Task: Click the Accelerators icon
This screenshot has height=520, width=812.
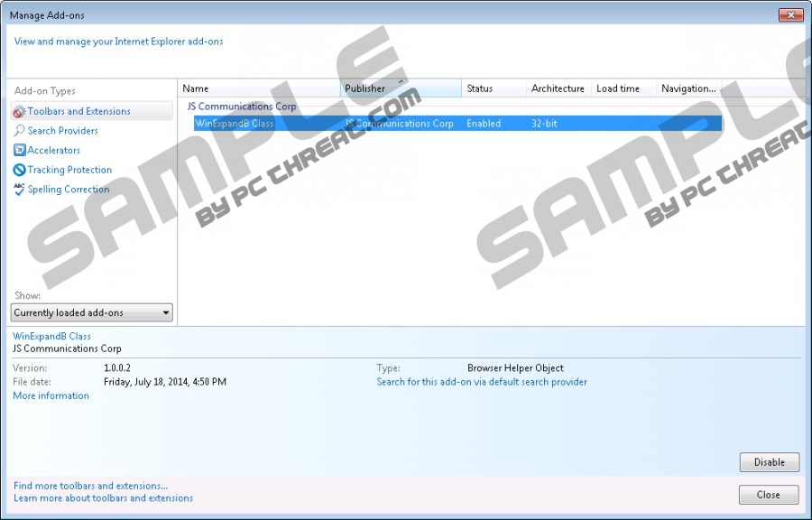Action: [x=20, y=151]
